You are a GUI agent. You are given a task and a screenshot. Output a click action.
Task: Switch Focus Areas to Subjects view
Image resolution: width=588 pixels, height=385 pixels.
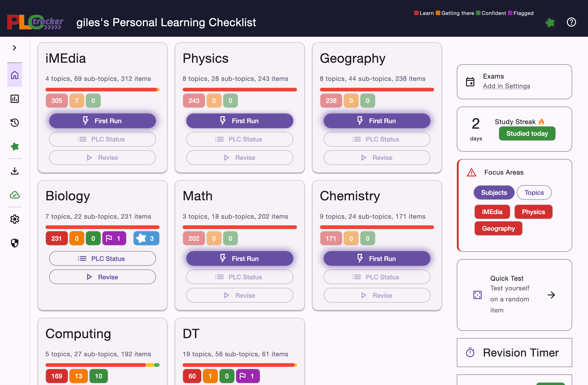click(x=494, y=192)
